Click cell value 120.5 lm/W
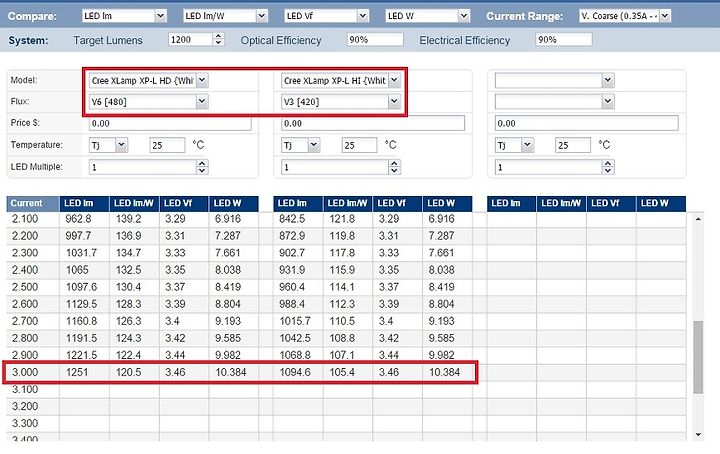The image size is (720, 454). tap(129, 372)
